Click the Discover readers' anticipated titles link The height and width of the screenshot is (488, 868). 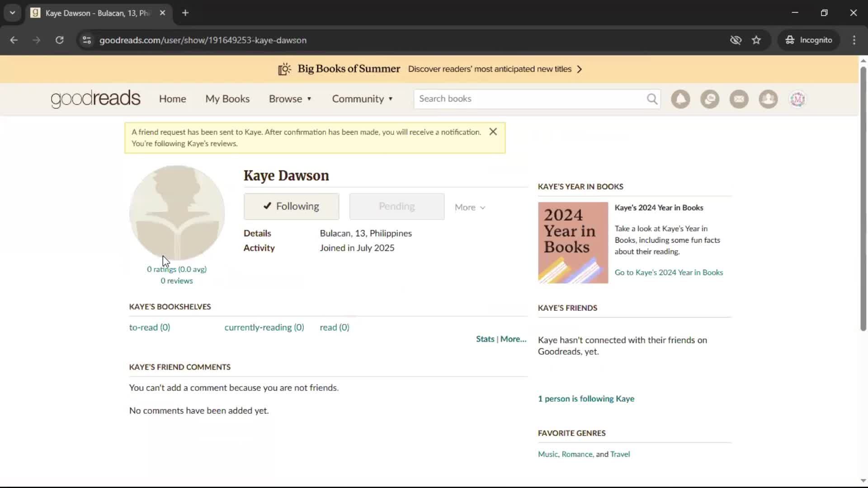tap(490, 69)
